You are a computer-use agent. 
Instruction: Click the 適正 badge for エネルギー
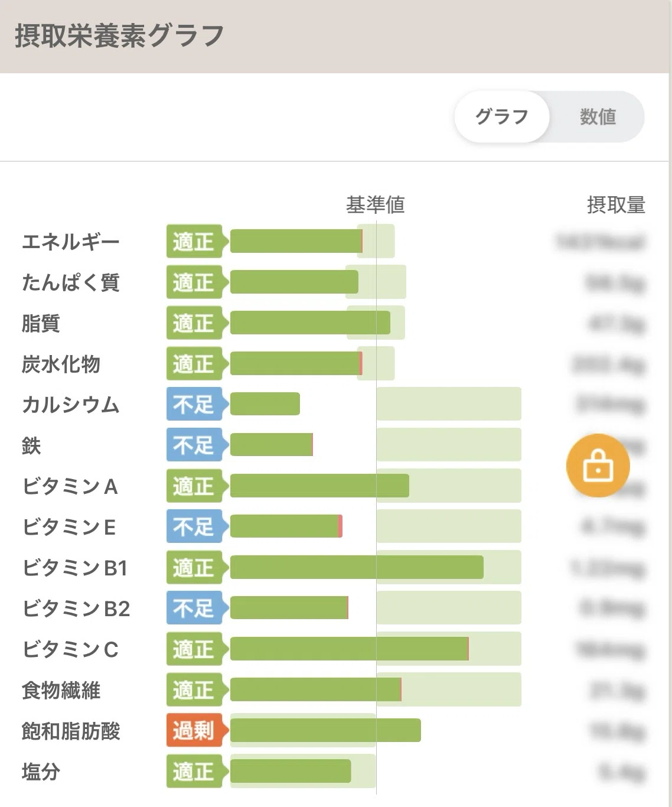tap(194, 241)
